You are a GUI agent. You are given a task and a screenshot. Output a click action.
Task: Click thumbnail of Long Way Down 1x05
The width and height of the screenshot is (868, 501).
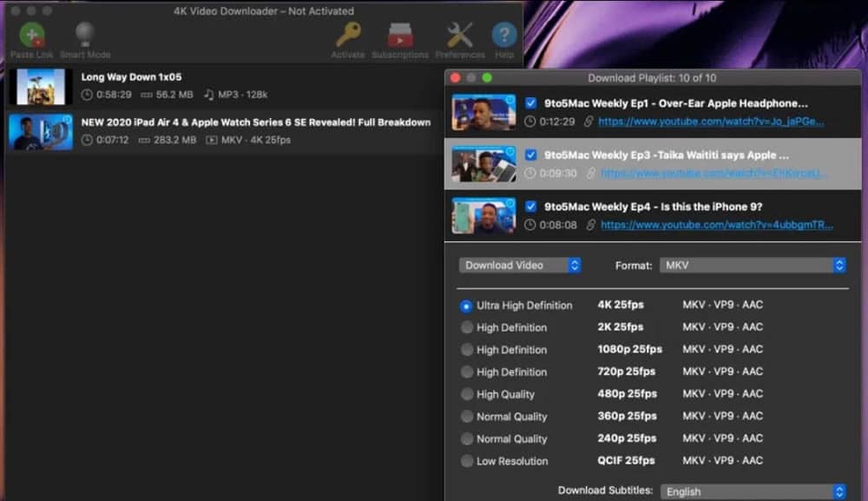coord(41,87)
